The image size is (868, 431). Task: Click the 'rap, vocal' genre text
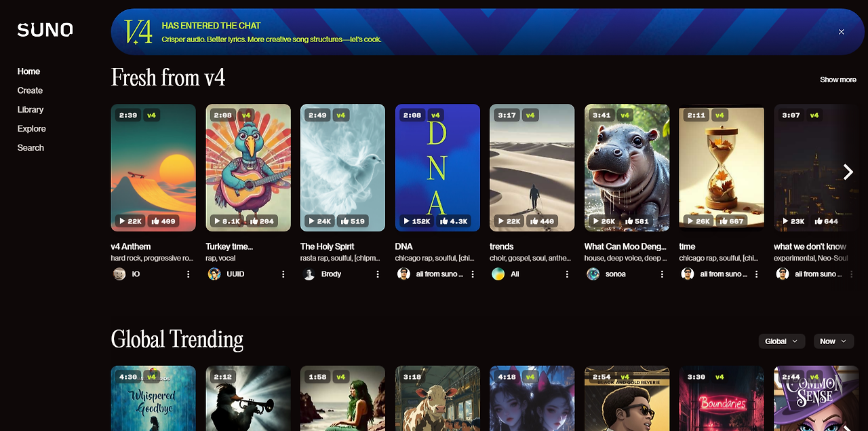pyautogui.click(x=221, y=259)
